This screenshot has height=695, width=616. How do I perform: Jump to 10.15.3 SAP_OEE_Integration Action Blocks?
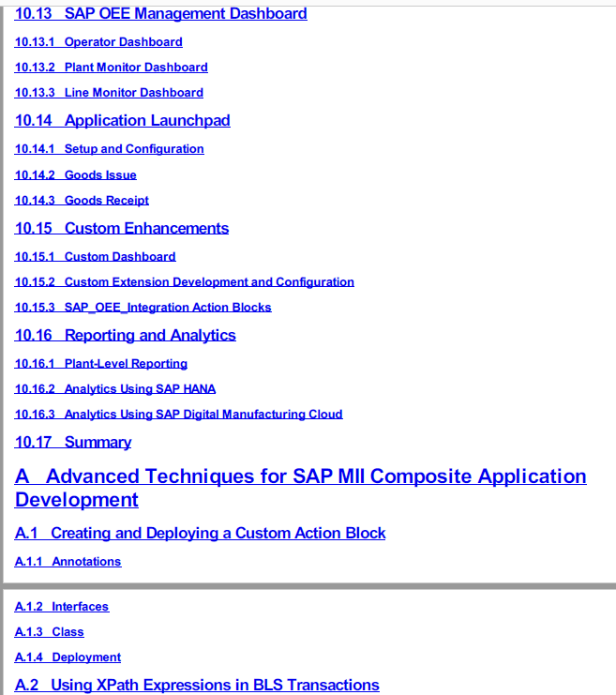click(x=143, y=307)
